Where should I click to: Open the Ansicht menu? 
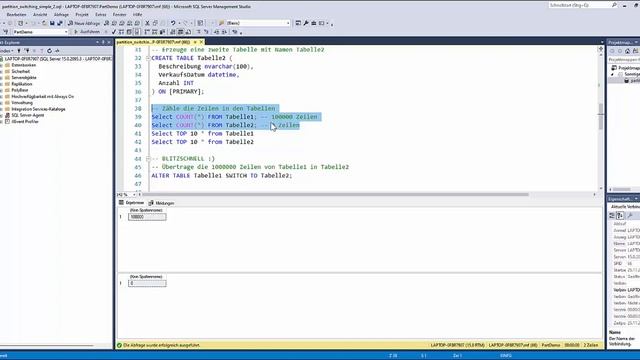pos(40,15)
